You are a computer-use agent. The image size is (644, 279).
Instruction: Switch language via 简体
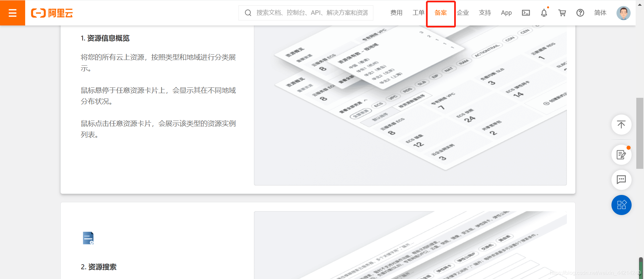pos(600,13)
